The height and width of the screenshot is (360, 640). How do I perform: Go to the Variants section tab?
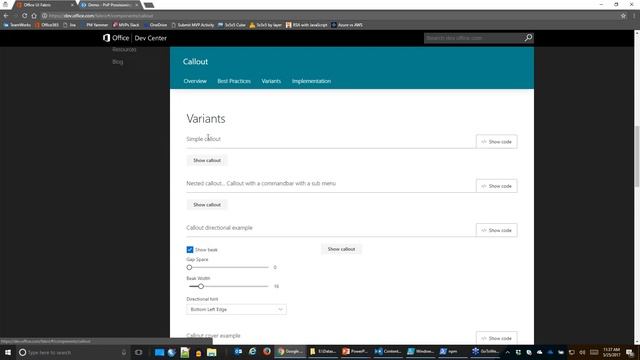coord(271,81)
